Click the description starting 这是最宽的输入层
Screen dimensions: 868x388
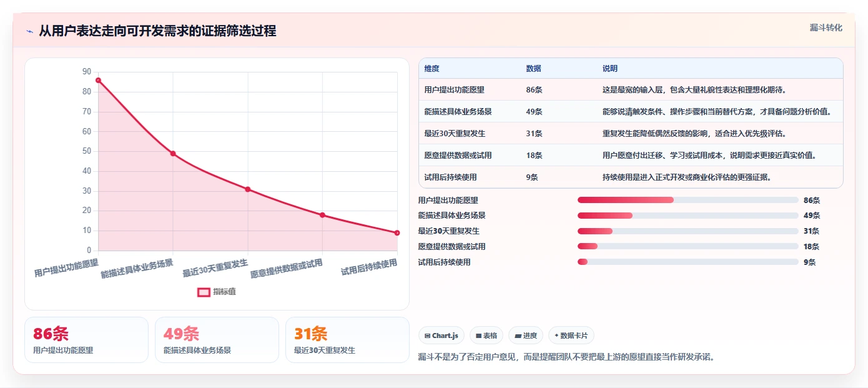[x=694, y=90]
